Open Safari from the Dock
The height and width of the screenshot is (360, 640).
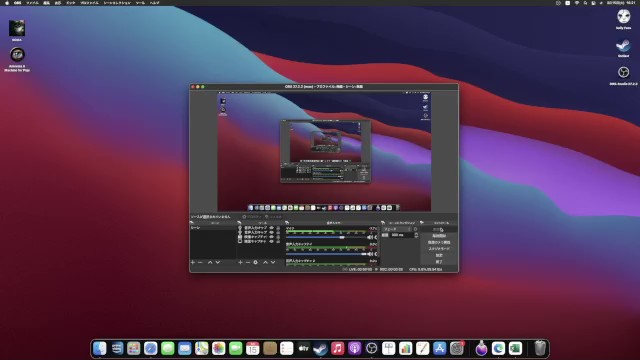(x=151, y=349)
